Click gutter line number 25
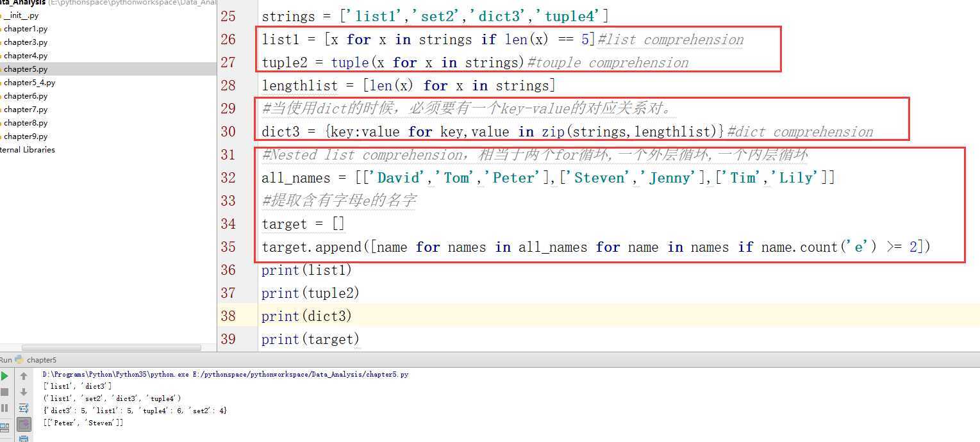Image resolution: width=980 pixels, height=442 pixels. point(228,17)
